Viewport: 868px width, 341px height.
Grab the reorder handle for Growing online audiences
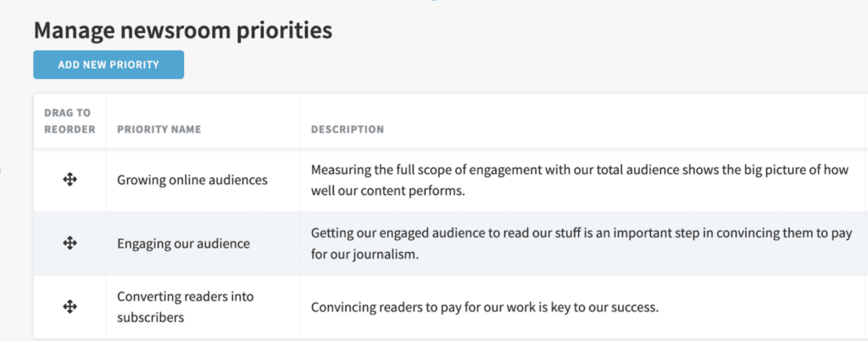click(70, 179)
